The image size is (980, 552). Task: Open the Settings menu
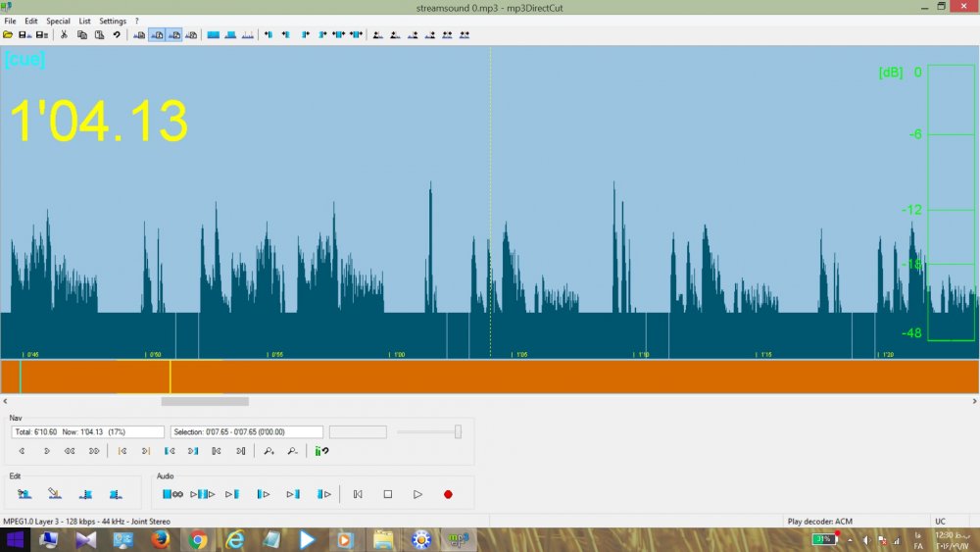pos(113,21)
